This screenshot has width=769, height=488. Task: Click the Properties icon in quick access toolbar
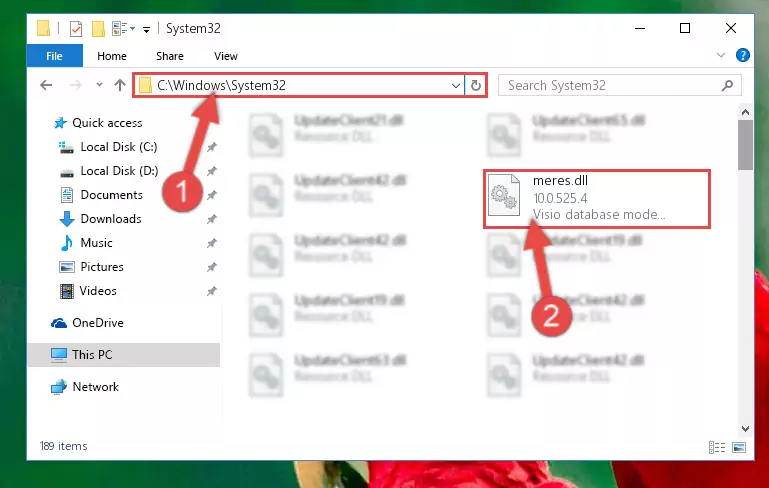[x=76, y=29]
